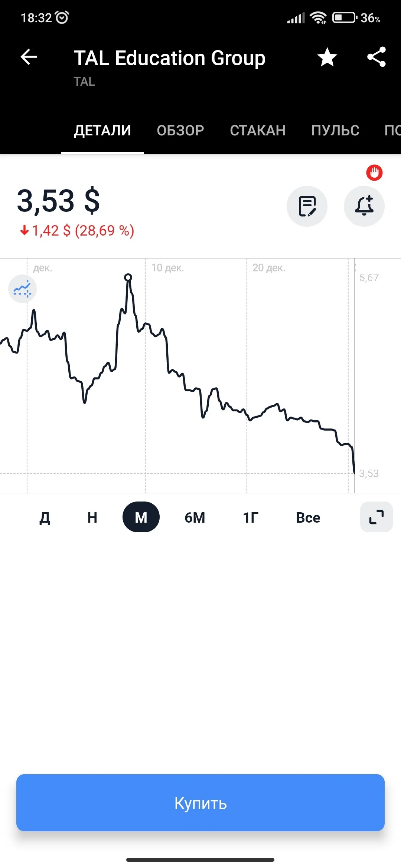Choose the 1Г chart range
The height and width of the screenshot is (868, 401).
click(251, 517)
